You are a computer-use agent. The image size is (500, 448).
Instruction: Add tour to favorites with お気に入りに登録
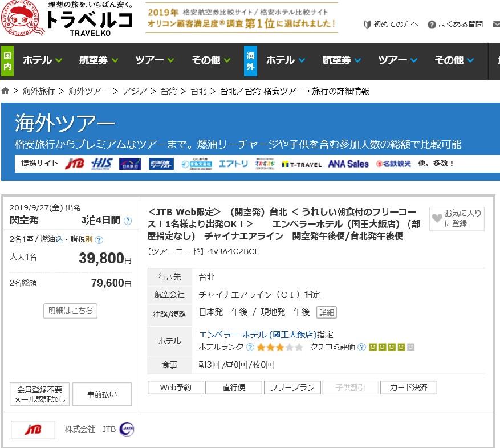457,218
